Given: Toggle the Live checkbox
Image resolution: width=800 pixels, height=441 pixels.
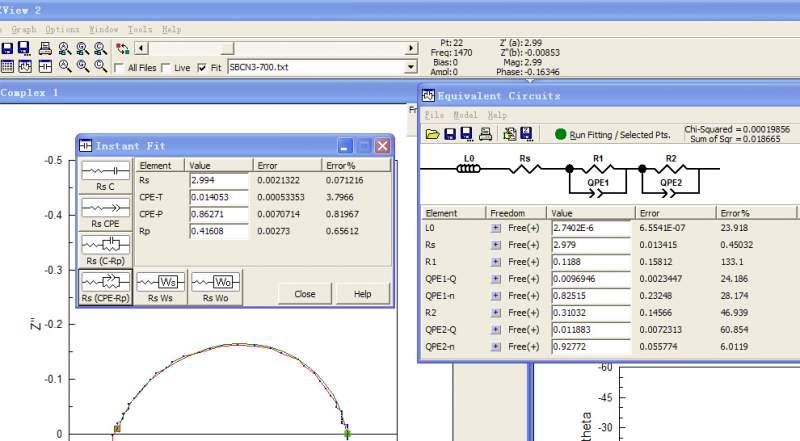Looking at the screenshot, I should tap(166, 68).
